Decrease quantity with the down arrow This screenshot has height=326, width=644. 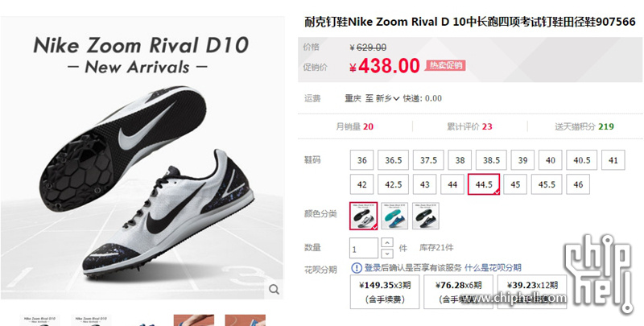pos(387,254)
